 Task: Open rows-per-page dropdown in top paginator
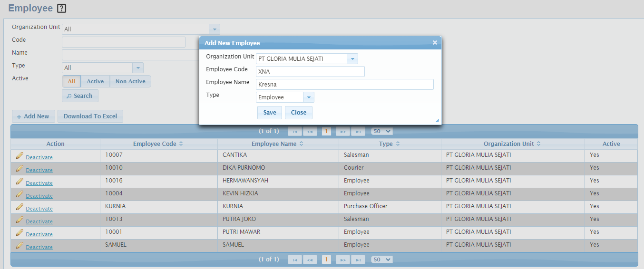click(382, 131)
